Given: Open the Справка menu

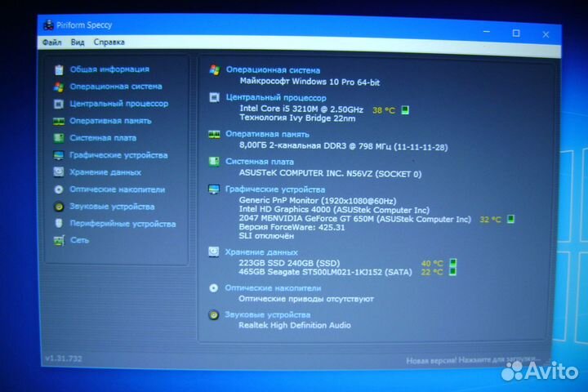Looking at the screenshot, I should coord(109,42).
